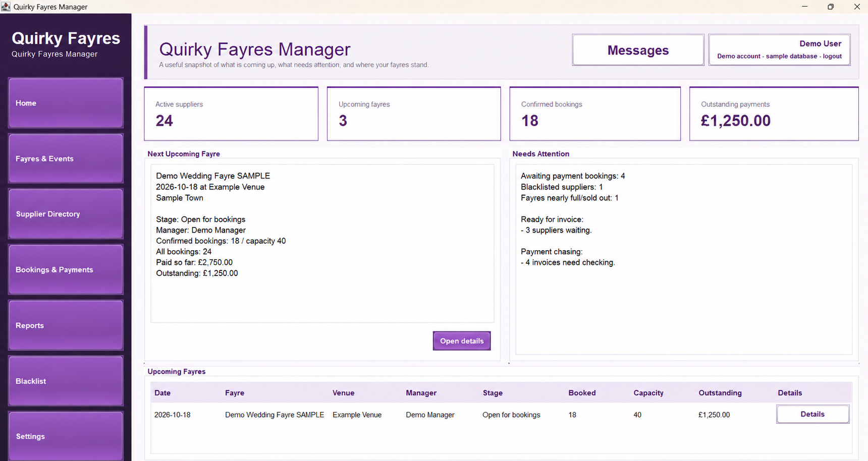Select the Demo Manager table cell
The image size is (868, 461).
[430, 415]
